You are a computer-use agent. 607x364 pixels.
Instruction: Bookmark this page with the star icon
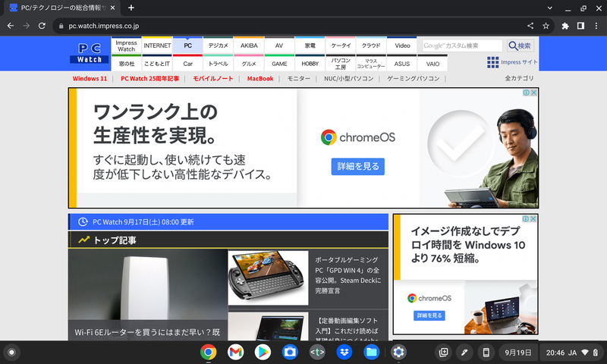pyautogui.click(x=546, y=26)
